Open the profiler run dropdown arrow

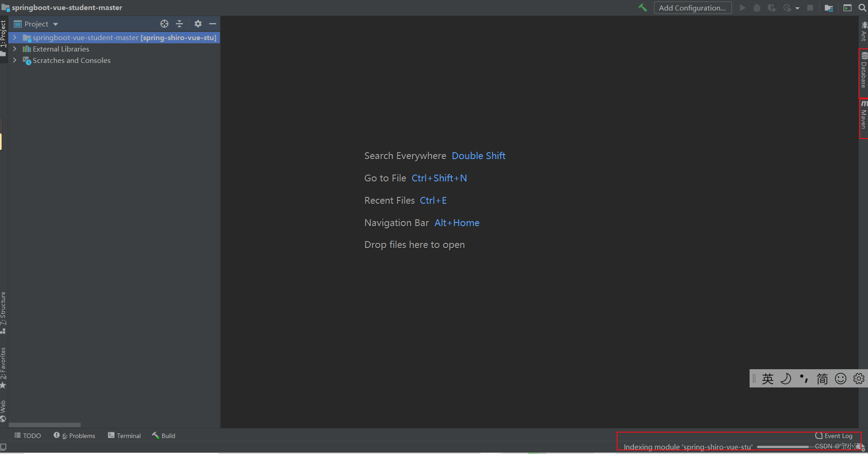tap(797, 8)
